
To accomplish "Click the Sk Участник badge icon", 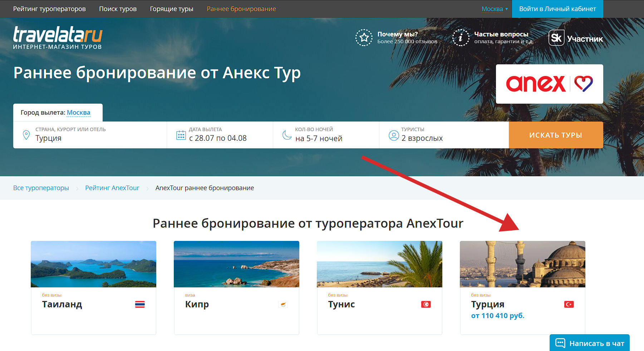I will (x=556, y=38).
